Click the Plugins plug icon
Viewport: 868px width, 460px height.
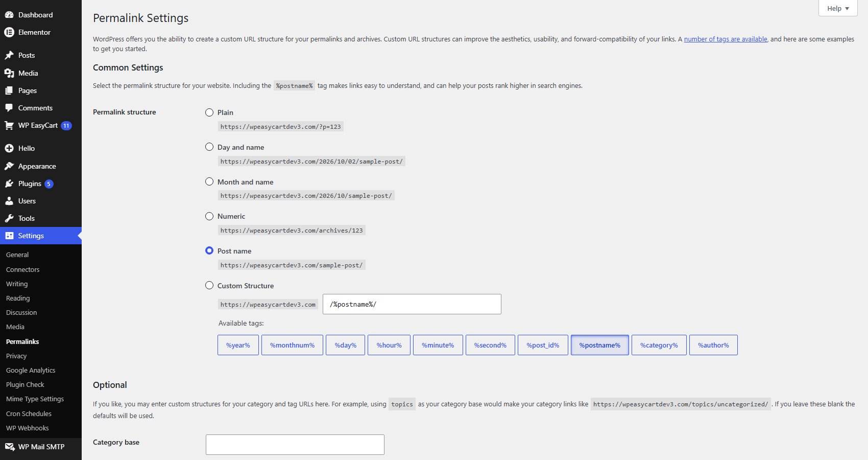pos(9,183)
